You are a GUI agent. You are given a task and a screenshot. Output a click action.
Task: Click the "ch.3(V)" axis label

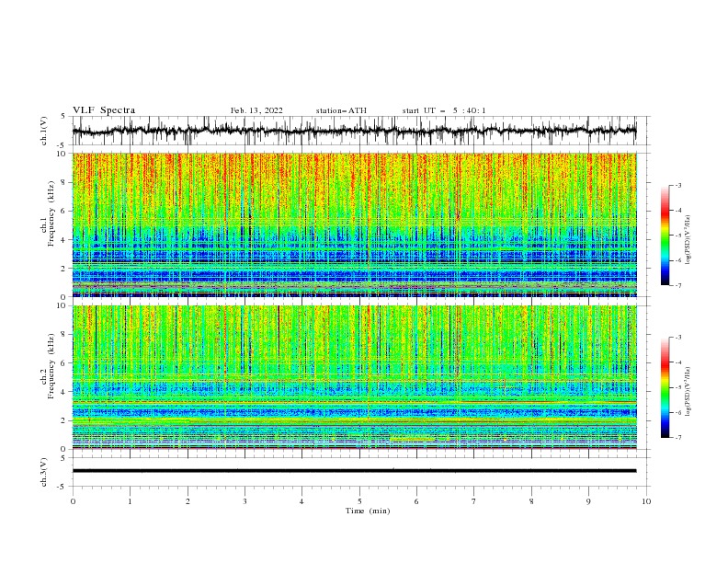pyautogui.click(x=44, y=472)
